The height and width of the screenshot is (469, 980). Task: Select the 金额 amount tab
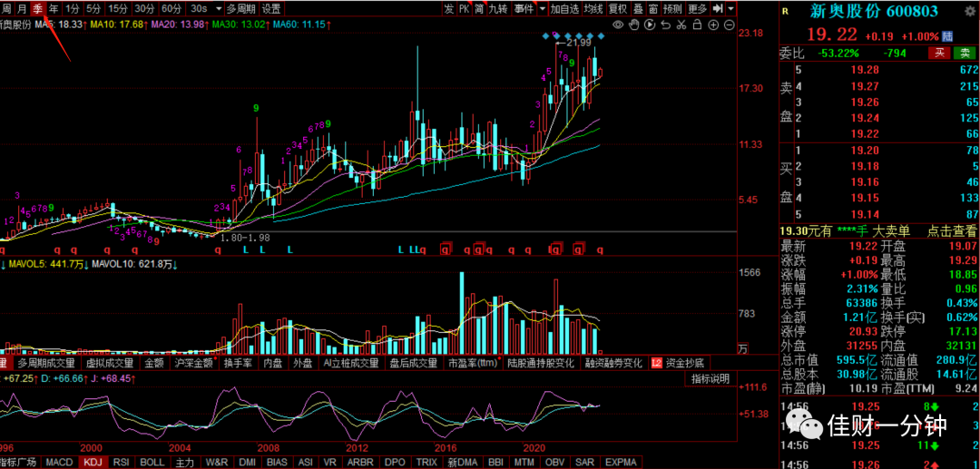click(154, 363)
